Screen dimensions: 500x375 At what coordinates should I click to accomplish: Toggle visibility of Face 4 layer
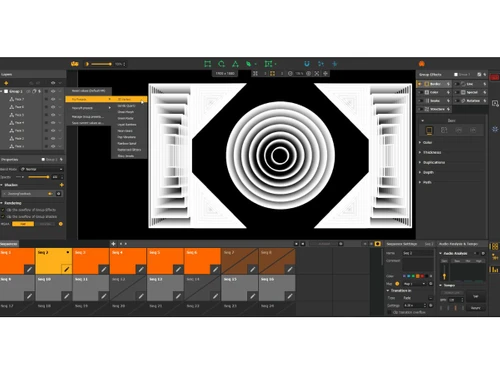tap(53, 123)
